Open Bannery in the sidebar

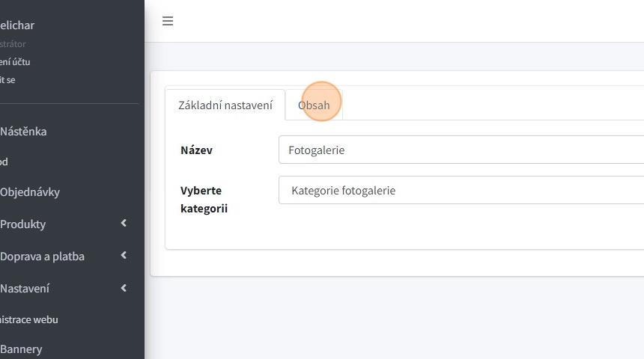[x=21, y=349]
